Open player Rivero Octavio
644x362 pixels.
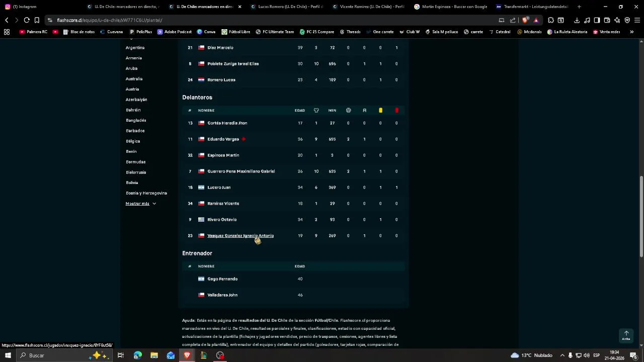point(222,220)
